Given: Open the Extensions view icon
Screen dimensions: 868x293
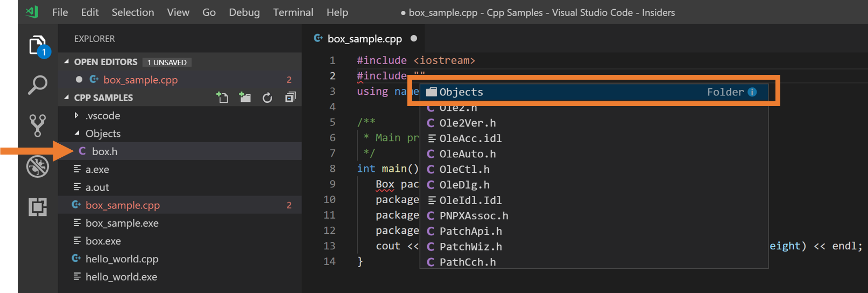Looking at the screenshot, I should (x=38, y=207).
